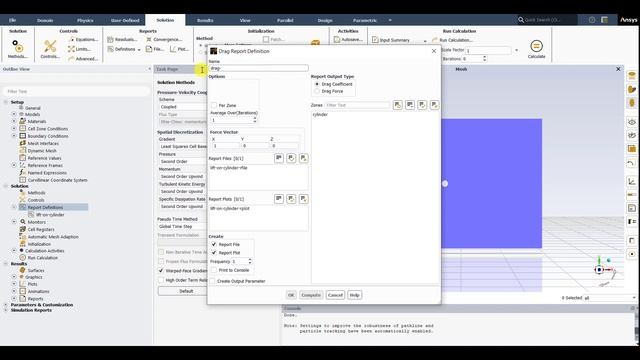Toggle the High Order Term Relaxation checkbox
This screenshot has width=640, height=360.
pyautogui.click(x=161, y=280)
